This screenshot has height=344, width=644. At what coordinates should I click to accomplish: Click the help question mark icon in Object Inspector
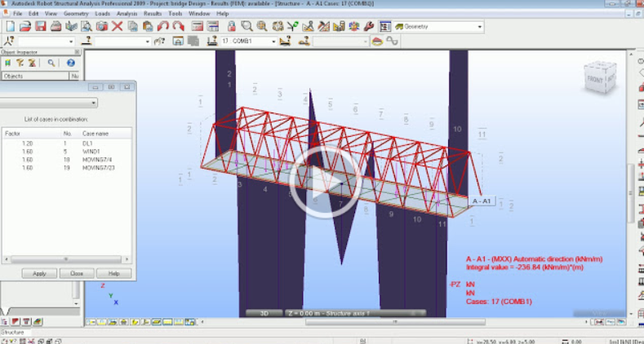click(70, 62)
